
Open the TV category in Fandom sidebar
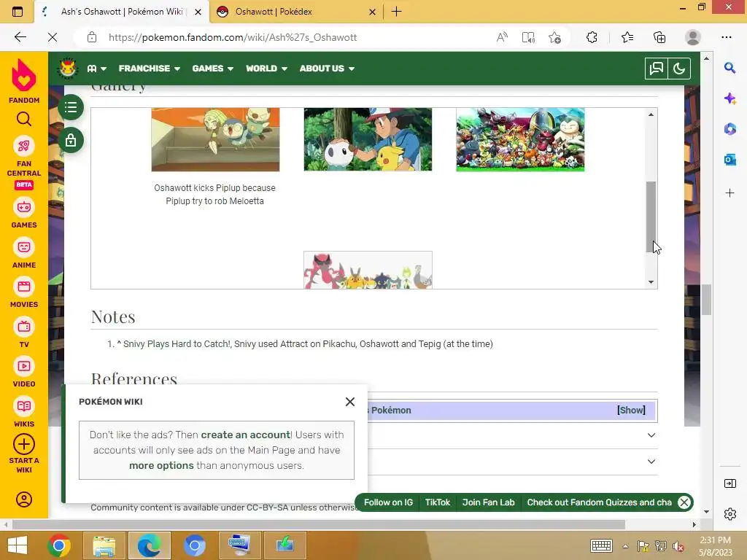tap(24, 332)
